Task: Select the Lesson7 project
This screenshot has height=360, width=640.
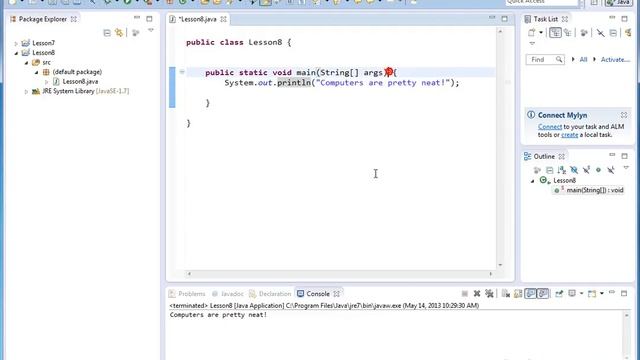Action: coord(43,43)
